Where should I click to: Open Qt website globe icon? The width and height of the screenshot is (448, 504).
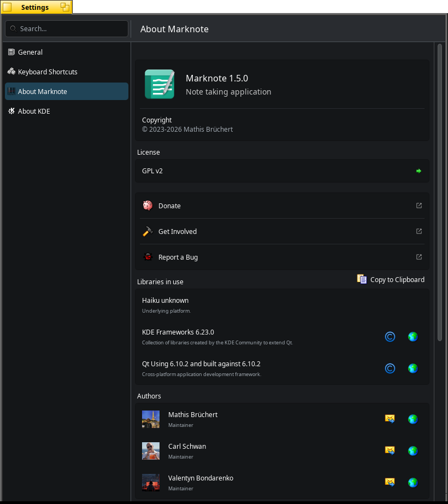tap(413, 368)
